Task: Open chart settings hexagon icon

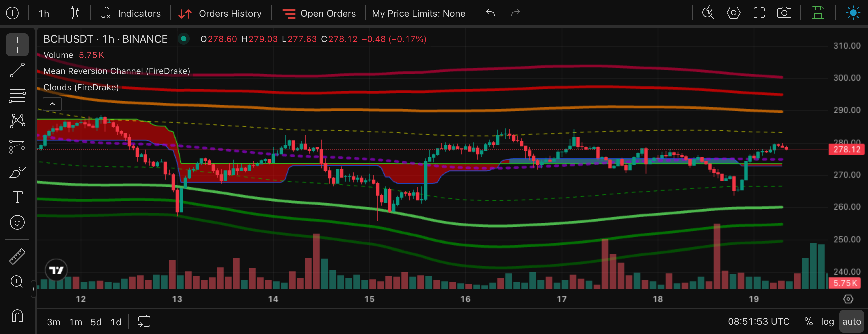Action: (x=733, y=13)
